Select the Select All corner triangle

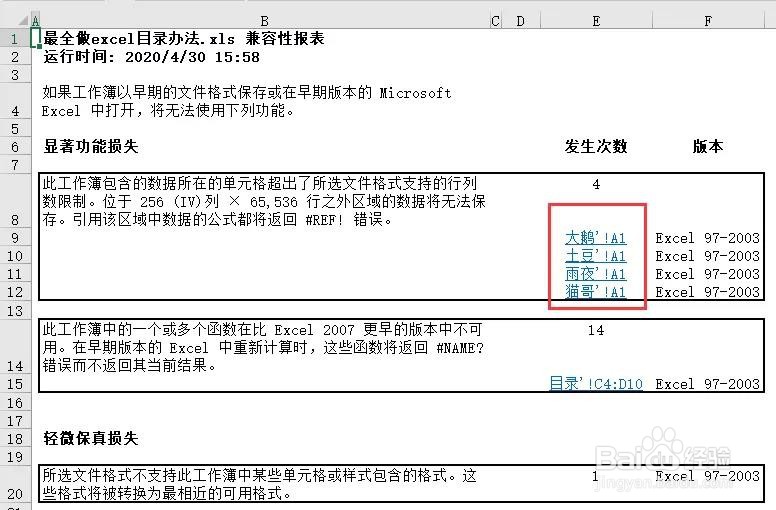click(x=23, y=20)
